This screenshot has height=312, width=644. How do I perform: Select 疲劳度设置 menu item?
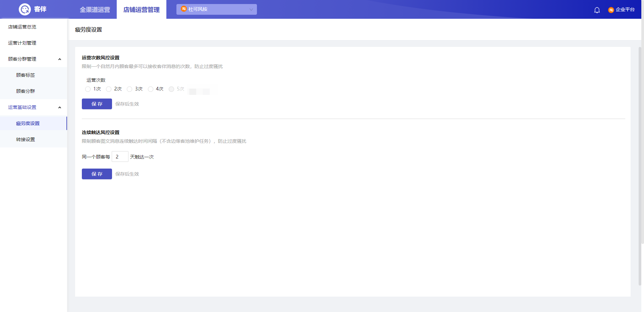pos(34,123)
